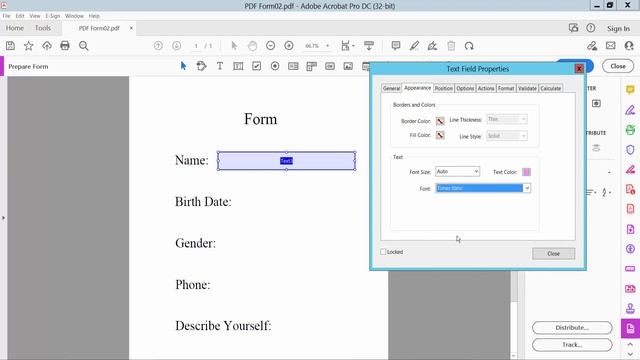The width and height of the screenshot is (640, 360).
Task: Add a radio button form field tool
Action: pyautogui.click(x=275, y=66)
